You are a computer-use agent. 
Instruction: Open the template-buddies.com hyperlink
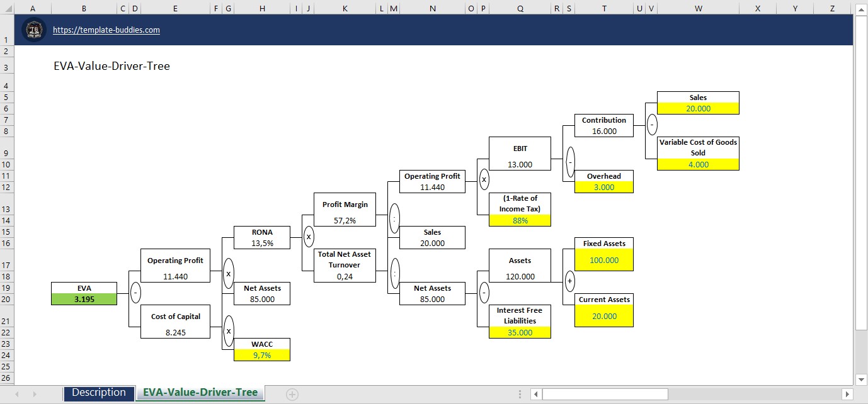106,30
